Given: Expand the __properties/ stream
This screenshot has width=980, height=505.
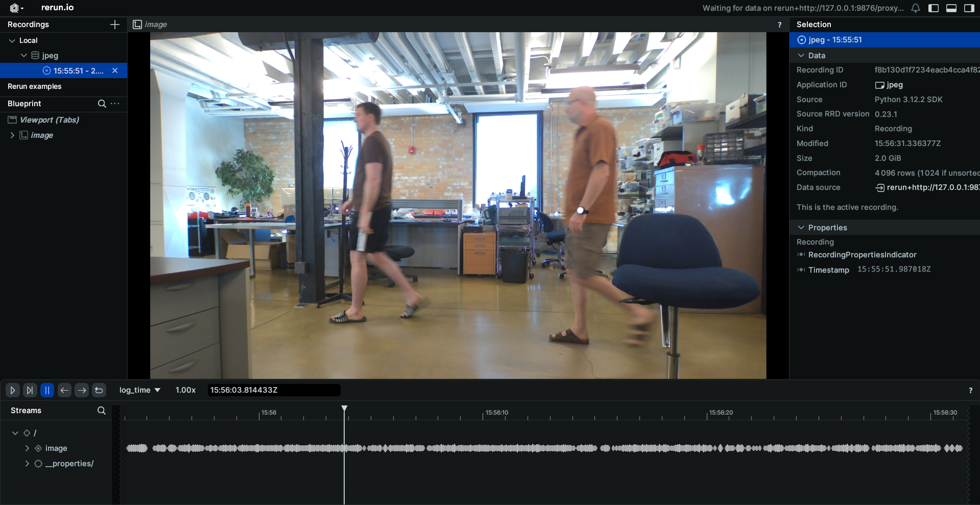Looking at the screenshot, I should (x=27, y=464).
